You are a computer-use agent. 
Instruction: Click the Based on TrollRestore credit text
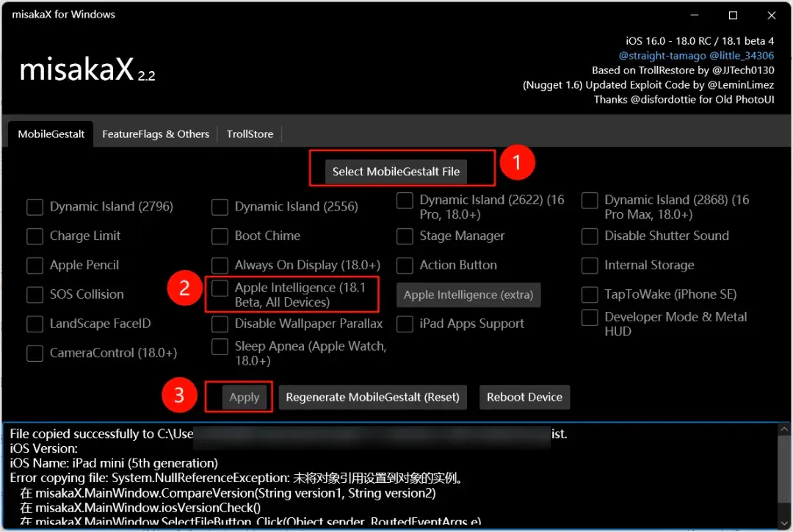(684, 70)
